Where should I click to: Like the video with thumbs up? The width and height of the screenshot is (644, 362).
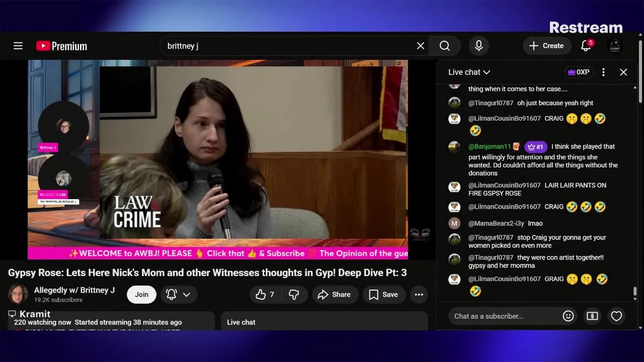point(265,295)
